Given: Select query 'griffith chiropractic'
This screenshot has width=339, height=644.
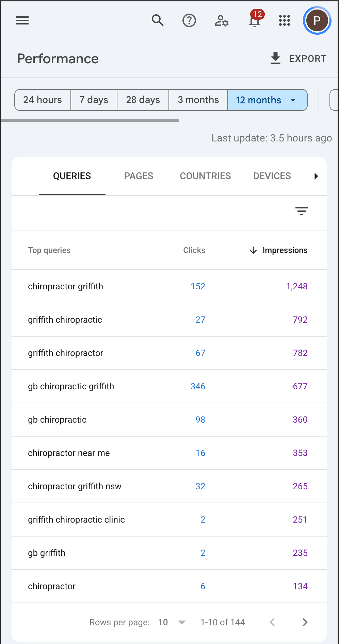Looking at the screenshot, I should pos(65,320).
